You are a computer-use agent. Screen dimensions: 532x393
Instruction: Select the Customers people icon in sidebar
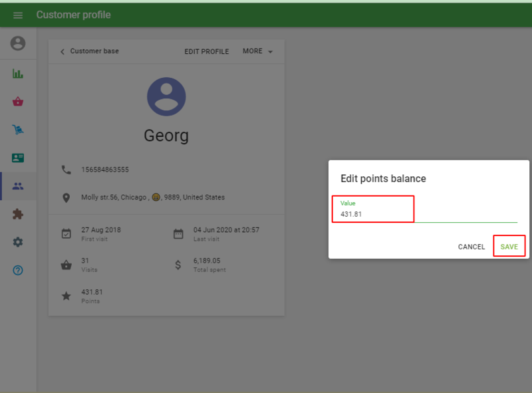18,186
